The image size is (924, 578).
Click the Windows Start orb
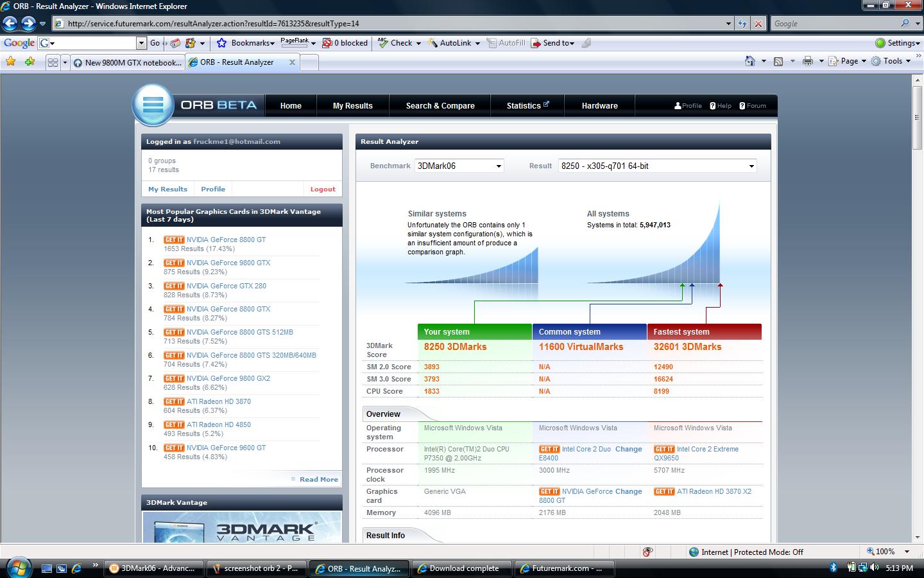click(x=18, y=568)
